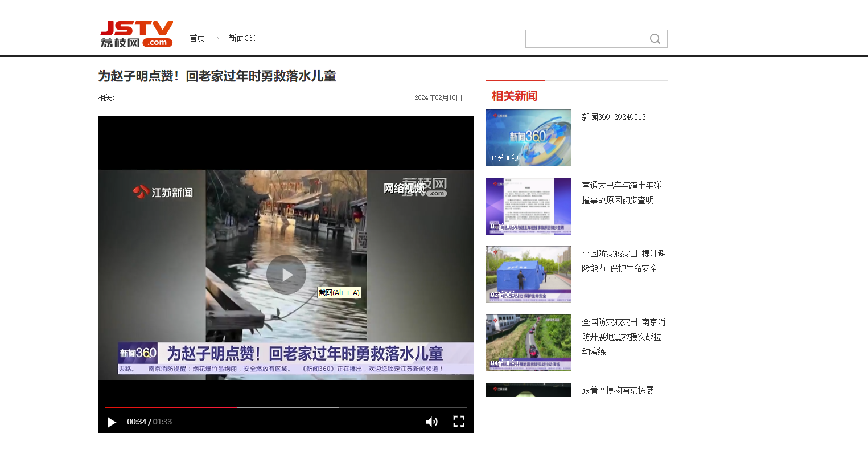Read 南通大巴车与渣土车碰撞事故 article link
The height and width of the screenshot is (458, 868).
[622, 193]
